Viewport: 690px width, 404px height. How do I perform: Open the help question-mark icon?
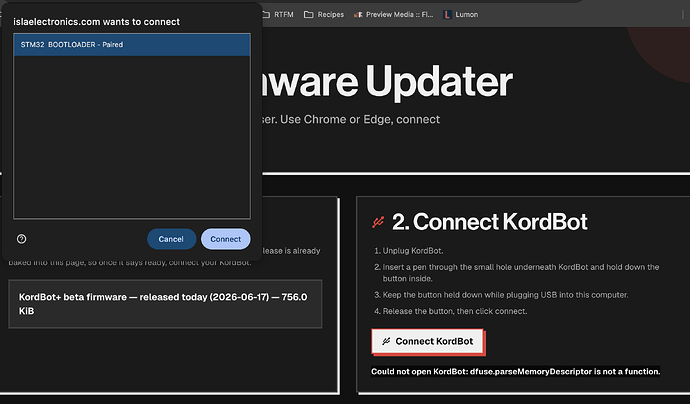click(22, 239)
